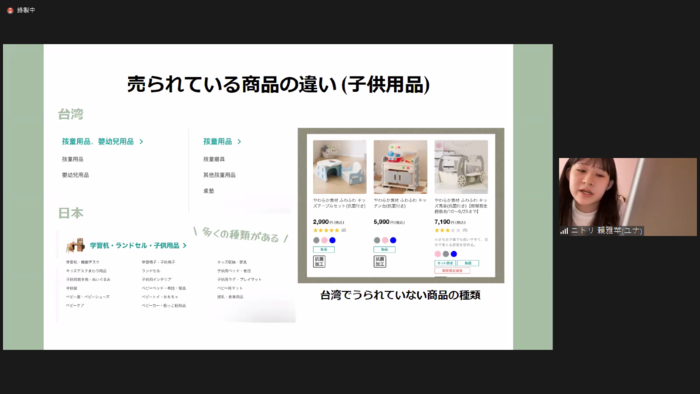Select the speaker's video tile

(628, 197)
